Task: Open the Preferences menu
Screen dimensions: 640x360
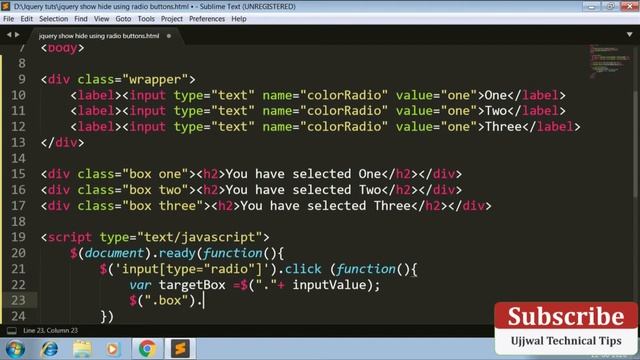Action: point(207,19)
